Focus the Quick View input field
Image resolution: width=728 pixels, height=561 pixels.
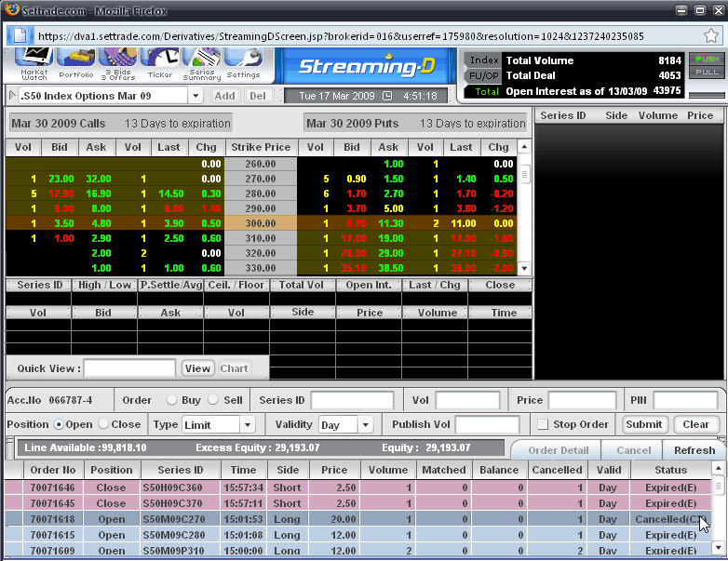(129, 368)
